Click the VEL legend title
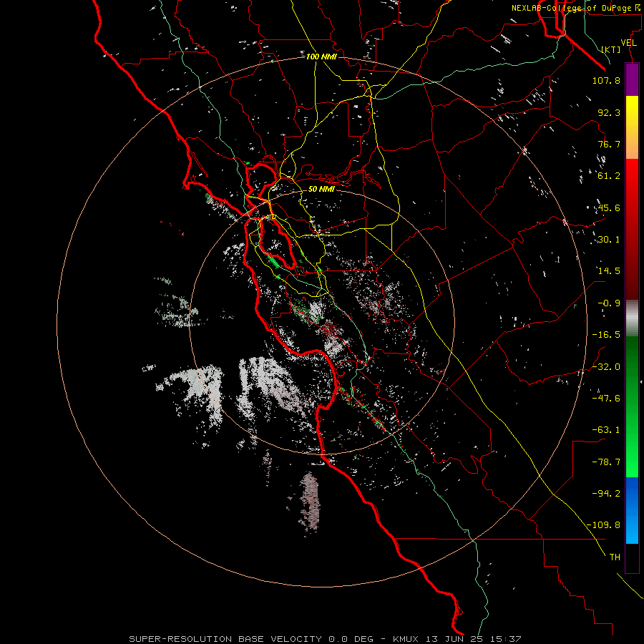The height and width of the screenshot is (644, 644). pyautogui.click(x=628, y=43)
